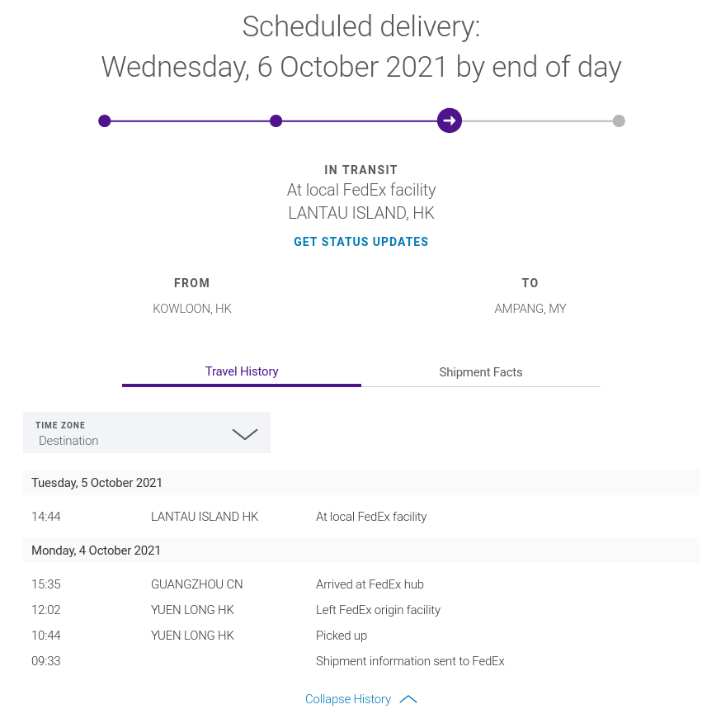
Task: Click the grey delivered progress dot
Action: click(x=619, y=121)
